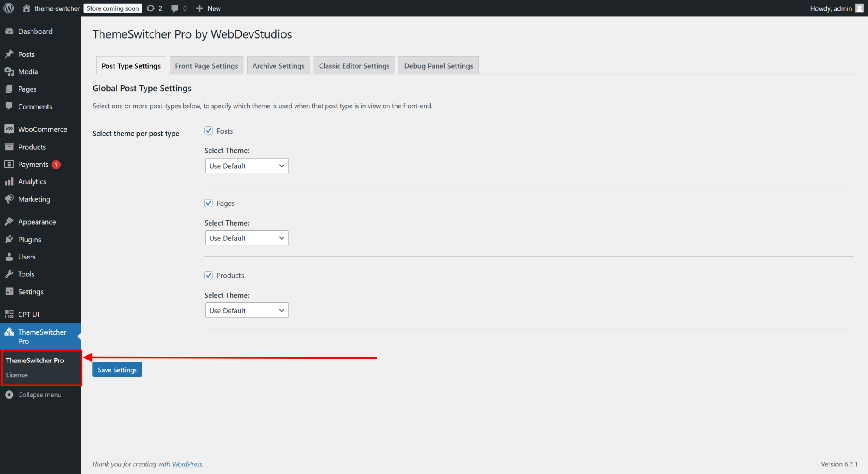Viewport: 868px width, 474px height.
Task: Switch to the Archive Settings tab
Action: tap(278, 65)
